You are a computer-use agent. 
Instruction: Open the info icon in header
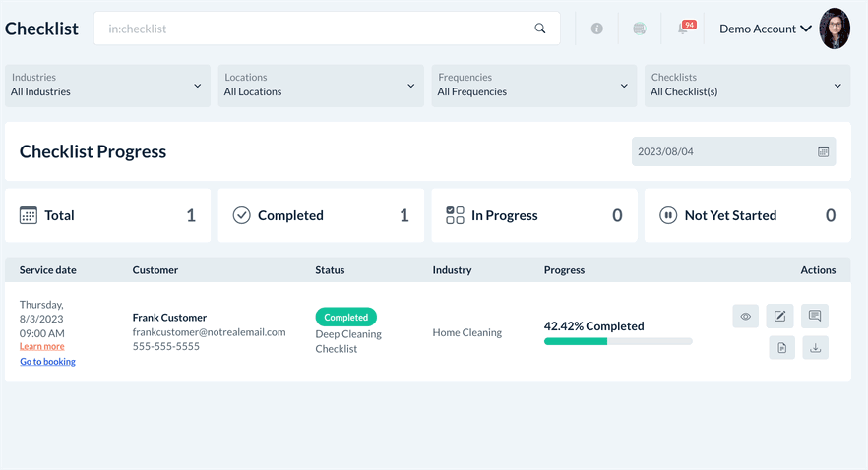(596, 29)
